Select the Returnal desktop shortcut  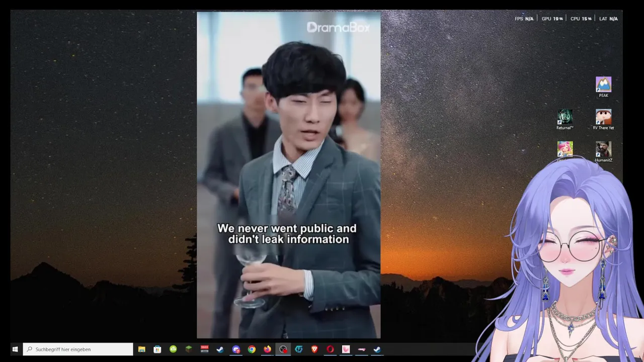point(565,120)
